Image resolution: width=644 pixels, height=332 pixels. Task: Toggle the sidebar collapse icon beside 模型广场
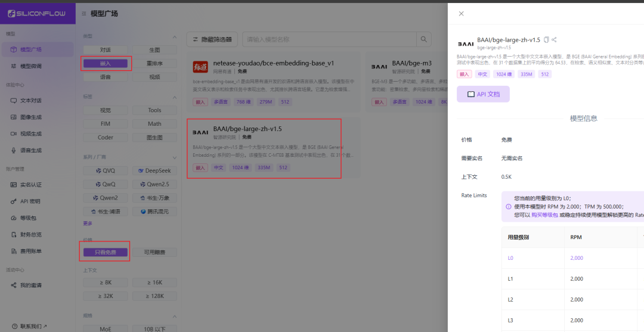pyautogui.click(x=84, y=14)
